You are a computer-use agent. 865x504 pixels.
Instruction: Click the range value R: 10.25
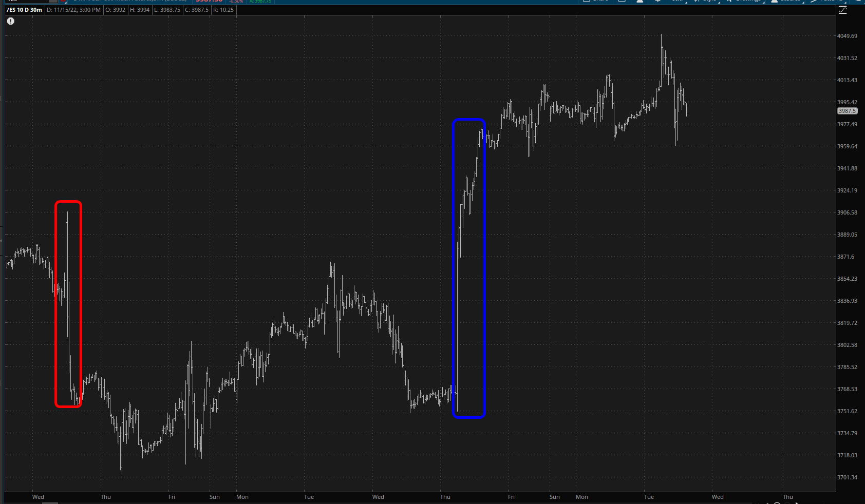pyautogui.click(x=223, y=10)
